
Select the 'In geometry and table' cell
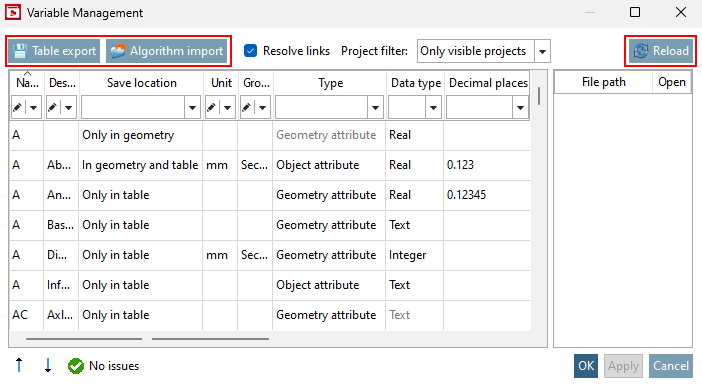point(141,165)
